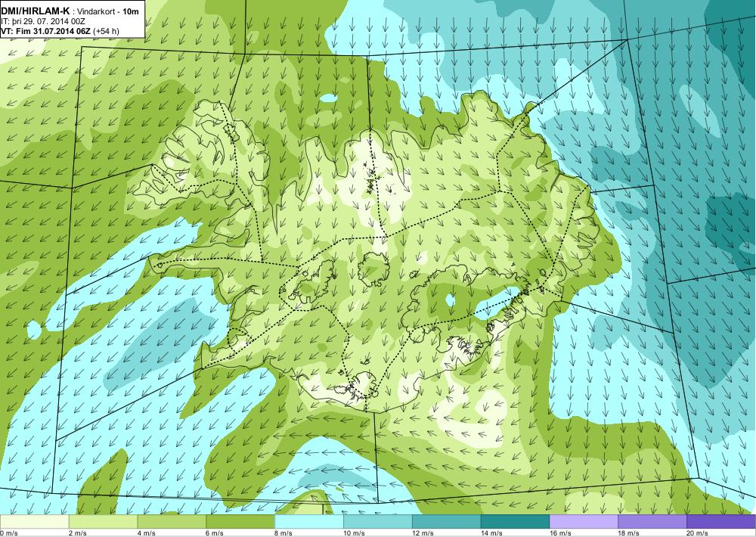756x537 pixels.
Task: Click the dark teal 14–16 m/s legend swatch
Action: (516, 522)
